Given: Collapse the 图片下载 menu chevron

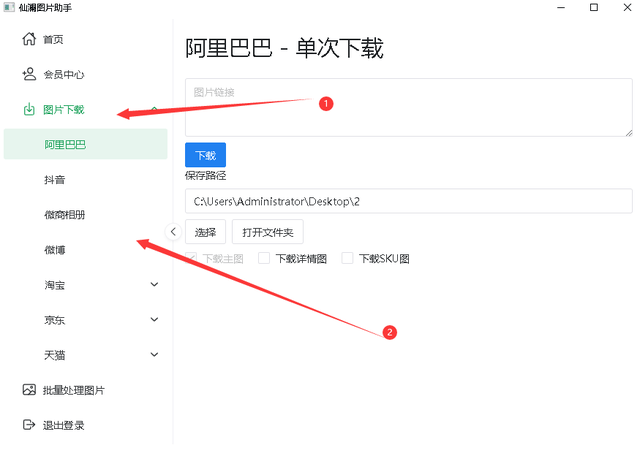Looking at the screenshot, I should point(154,109).
